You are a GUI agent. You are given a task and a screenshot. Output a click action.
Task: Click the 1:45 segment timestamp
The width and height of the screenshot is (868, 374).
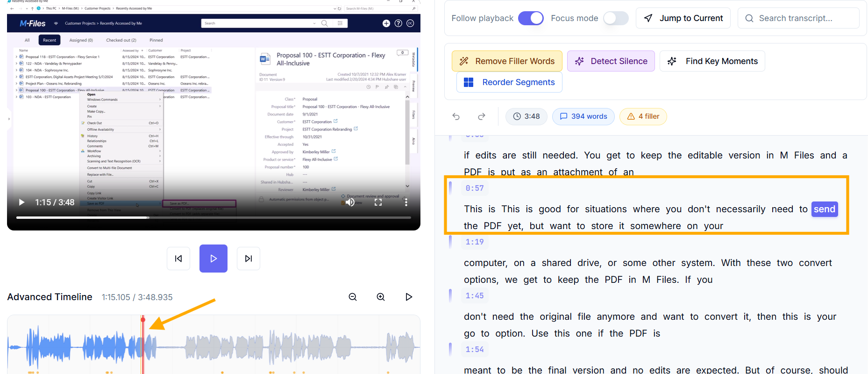point(475,296)
